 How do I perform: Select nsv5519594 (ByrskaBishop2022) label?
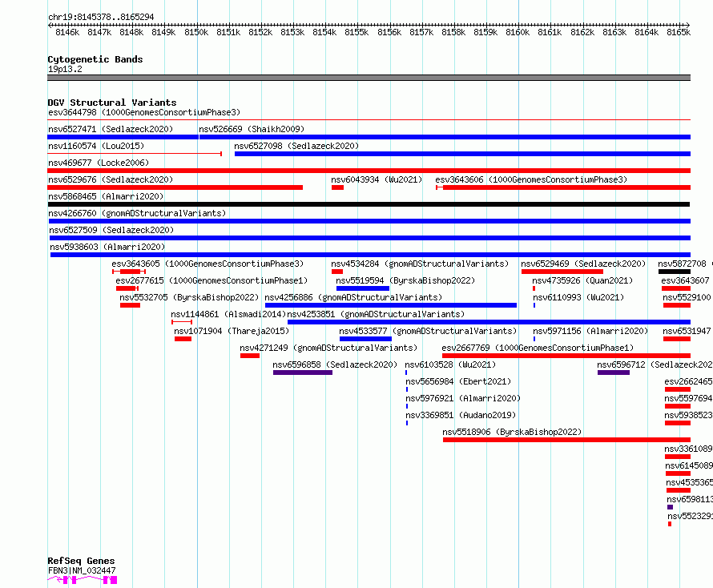pos(405,280)
